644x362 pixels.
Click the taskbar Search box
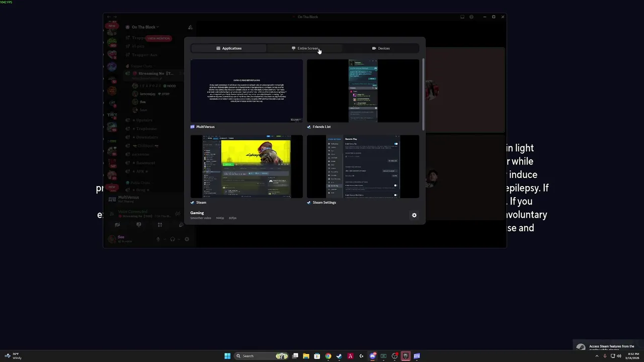(261, 356)
